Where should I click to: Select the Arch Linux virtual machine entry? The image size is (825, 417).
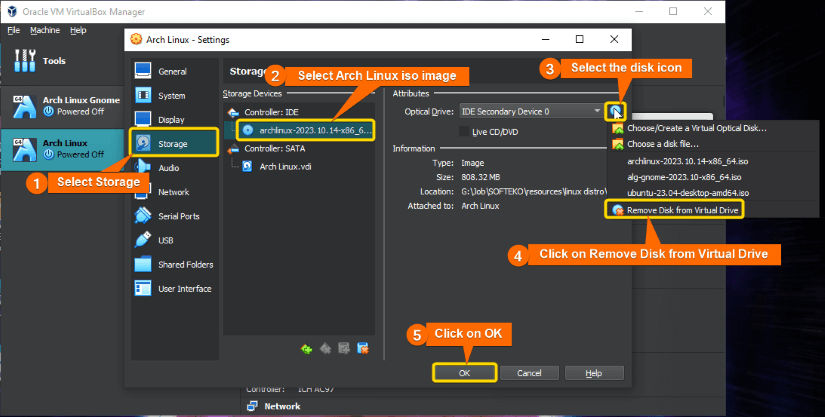click(63, 149)
